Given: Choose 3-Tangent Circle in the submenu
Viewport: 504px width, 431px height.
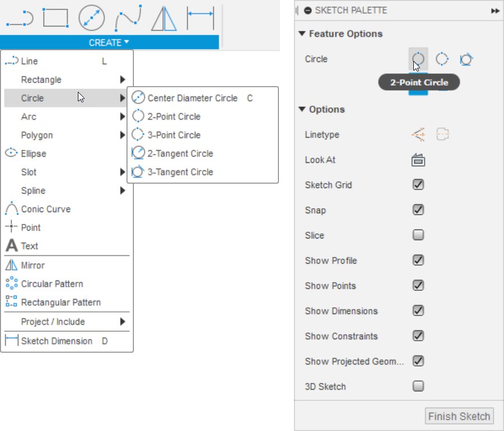Looking at the screenshot, I should 203,172.
